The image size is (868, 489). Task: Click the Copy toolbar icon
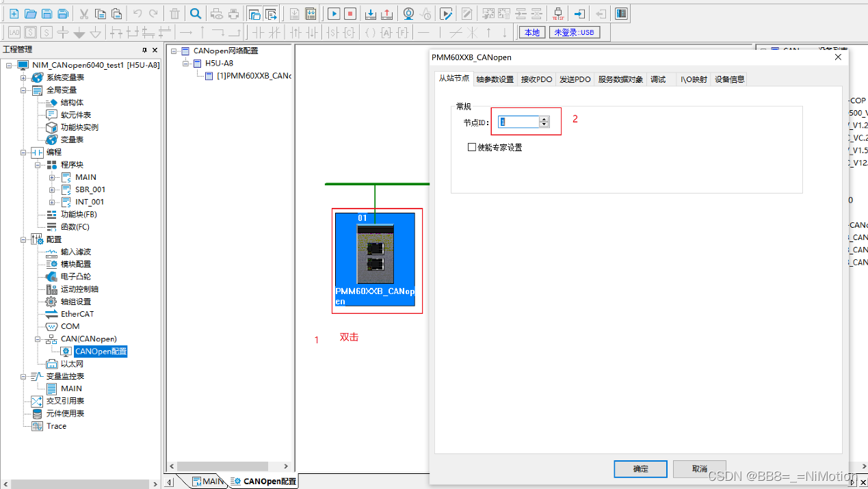100,14
